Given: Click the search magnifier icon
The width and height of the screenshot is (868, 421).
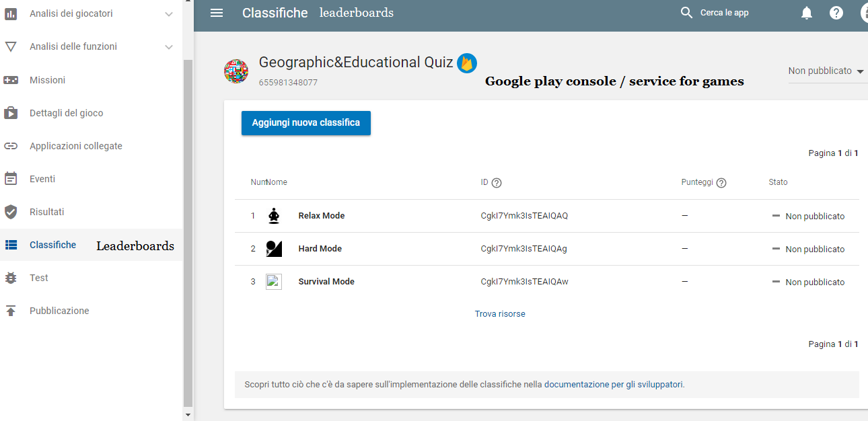Looking at the screenshot, I should click(x=686, y=13).
